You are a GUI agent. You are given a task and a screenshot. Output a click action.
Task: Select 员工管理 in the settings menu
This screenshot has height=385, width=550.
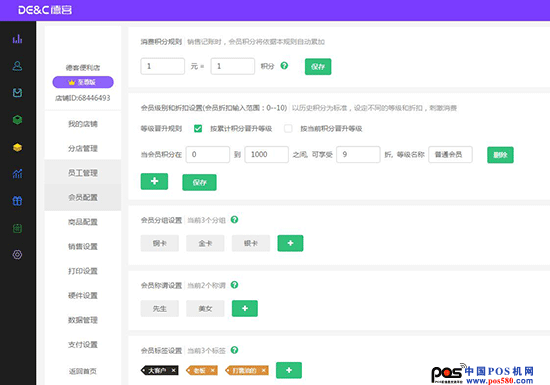coord(83,173)
